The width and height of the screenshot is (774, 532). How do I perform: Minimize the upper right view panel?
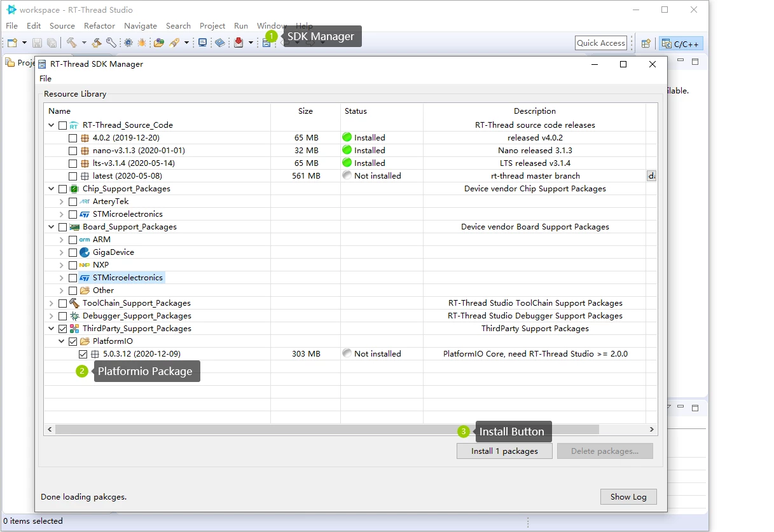tap(681, 61)
